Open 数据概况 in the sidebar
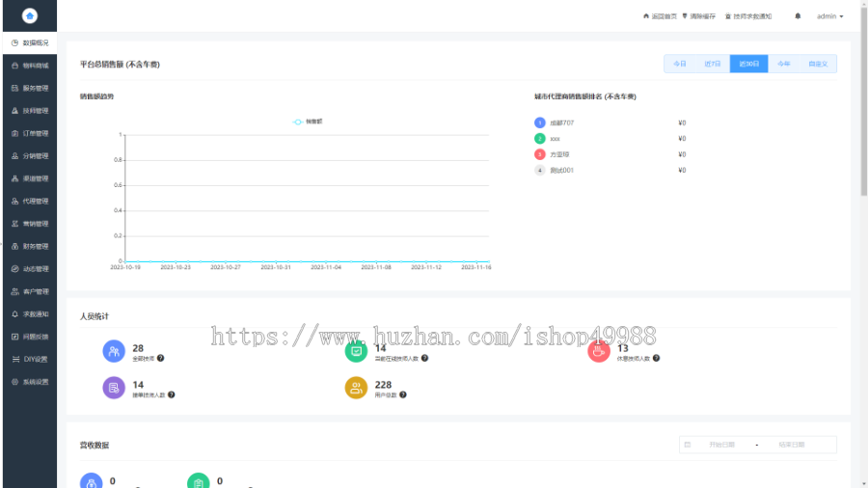This screenshot has height=488, width=868. (30, 42)
